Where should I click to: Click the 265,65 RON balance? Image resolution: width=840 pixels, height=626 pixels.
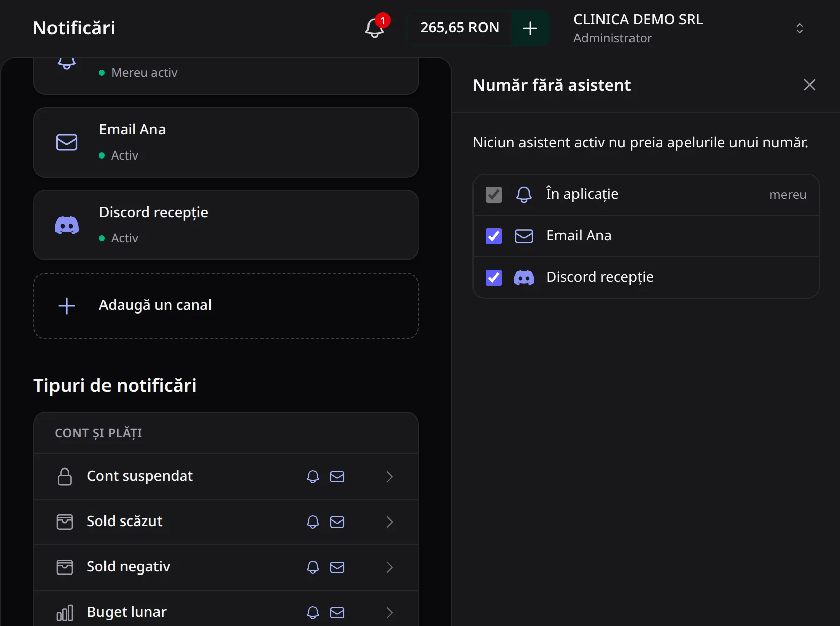[459, 28]
